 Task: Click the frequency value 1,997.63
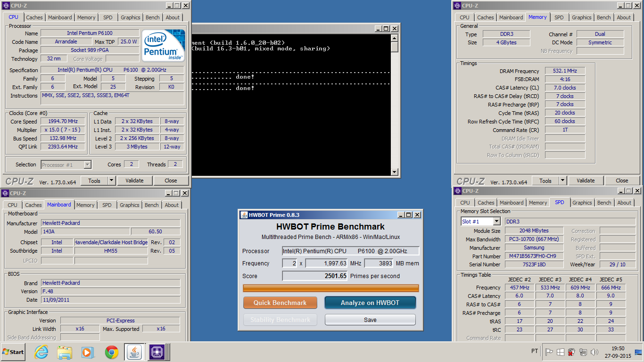(x=326, y=263)
